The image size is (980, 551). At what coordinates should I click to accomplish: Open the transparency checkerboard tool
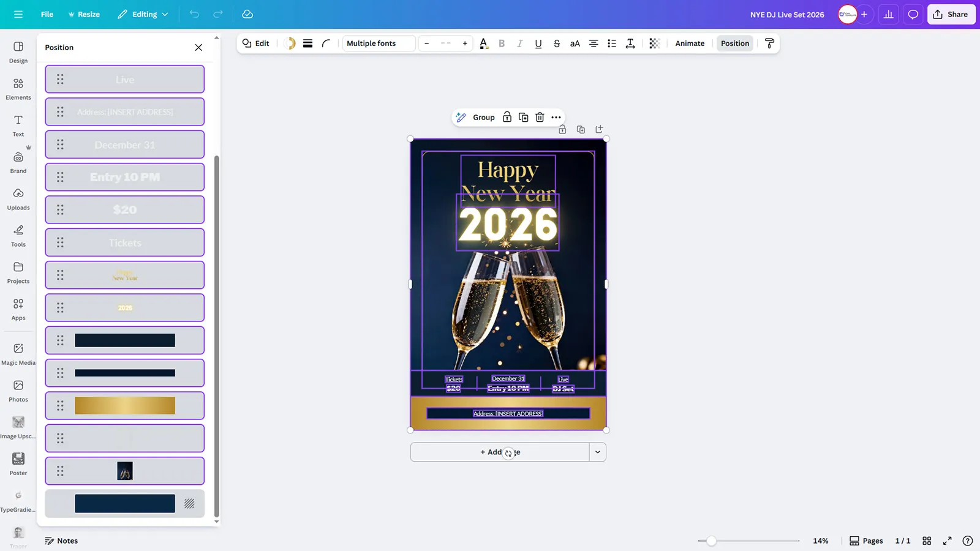pos(654,43)
